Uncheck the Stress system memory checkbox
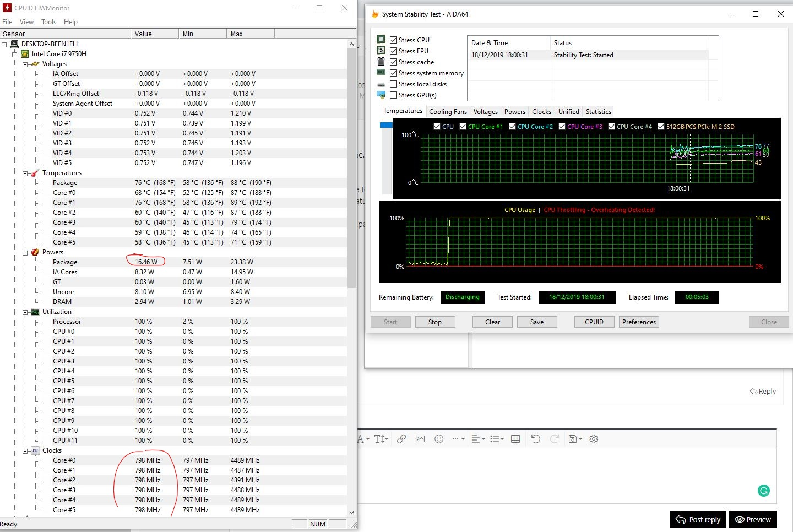 point(393,73)
